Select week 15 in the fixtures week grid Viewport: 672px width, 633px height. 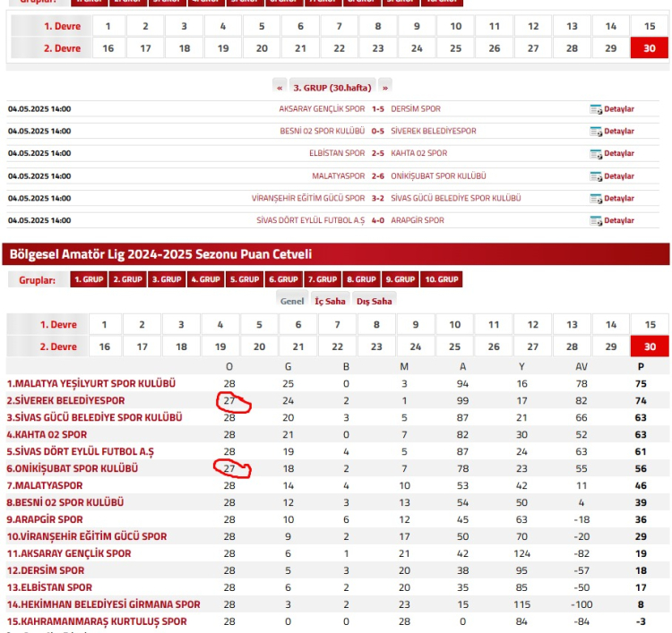coord(650,26)
